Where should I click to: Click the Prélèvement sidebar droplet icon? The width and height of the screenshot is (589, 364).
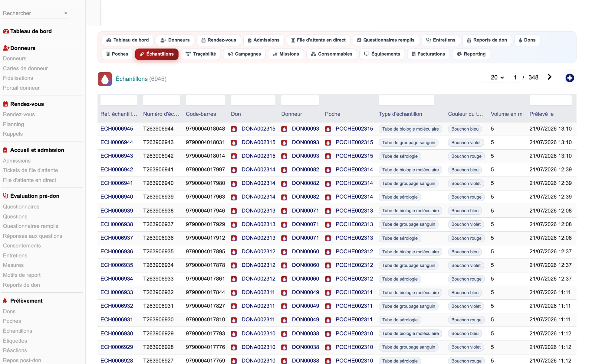(5, 301)
